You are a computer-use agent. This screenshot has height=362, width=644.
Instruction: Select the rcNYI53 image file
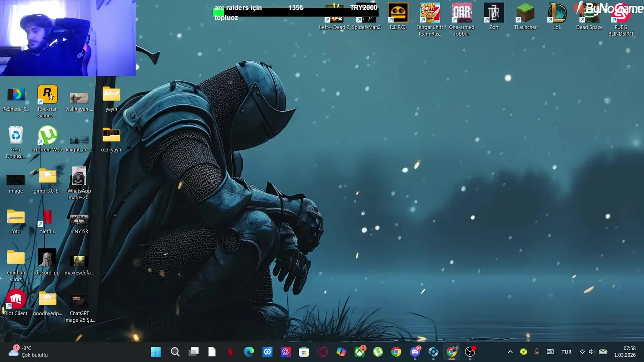[x=79, y=224]
